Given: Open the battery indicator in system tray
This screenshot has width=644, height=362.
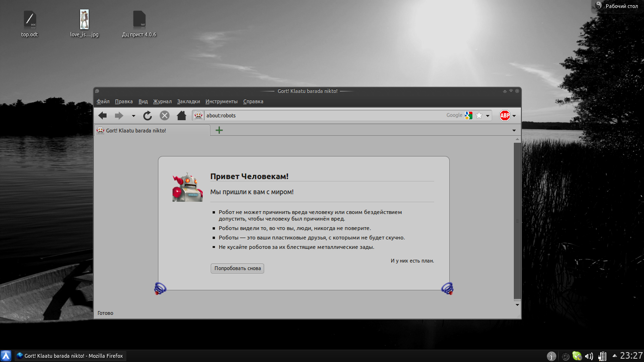Looking at the screenshot, I should (602, 356).
